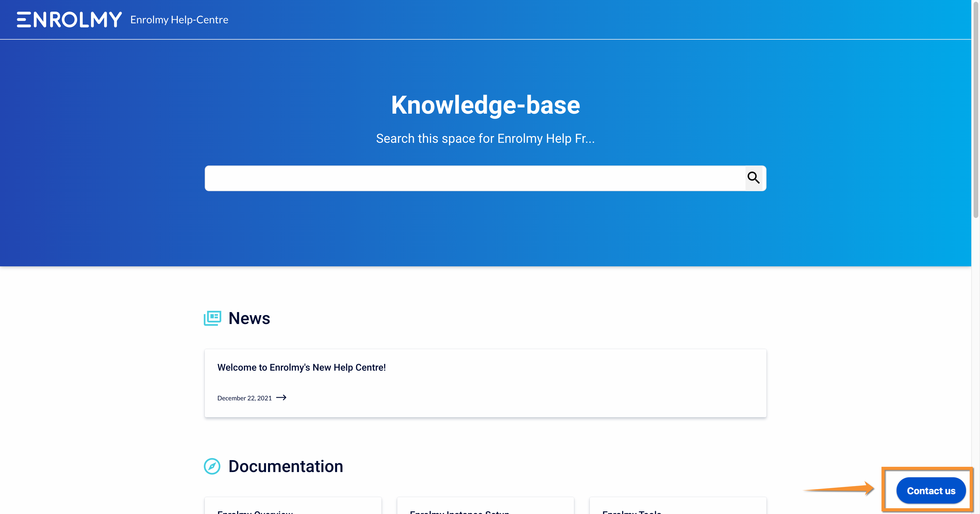This screenshot has height=514, width=980.
Task: Open the Documentation section heading
Action: tap(286, 467)
